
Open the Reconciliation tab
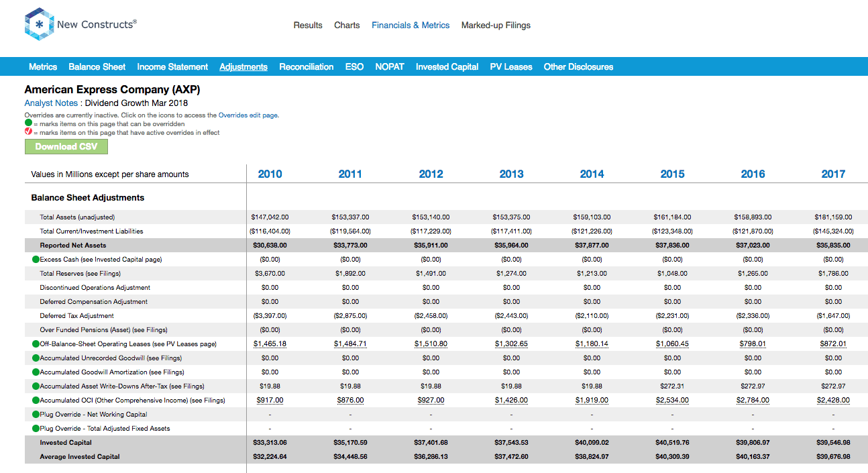(307, 67)
